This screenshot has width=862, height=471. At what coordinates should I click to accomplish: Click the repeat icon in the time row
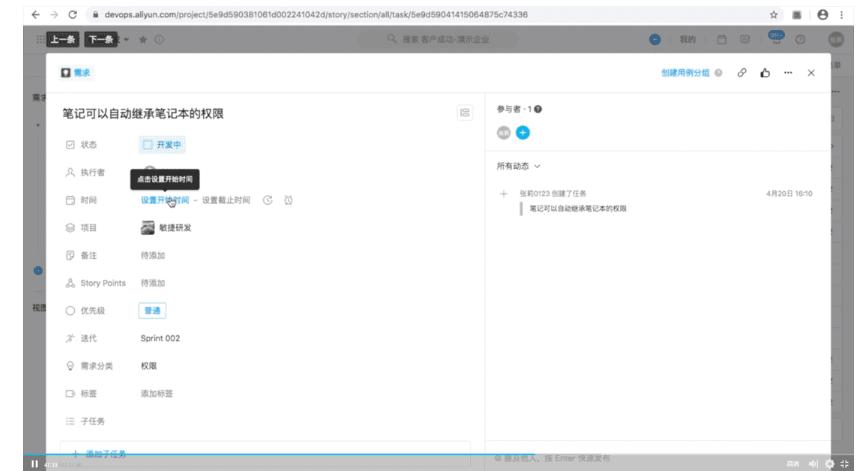(x=268, y=200)
